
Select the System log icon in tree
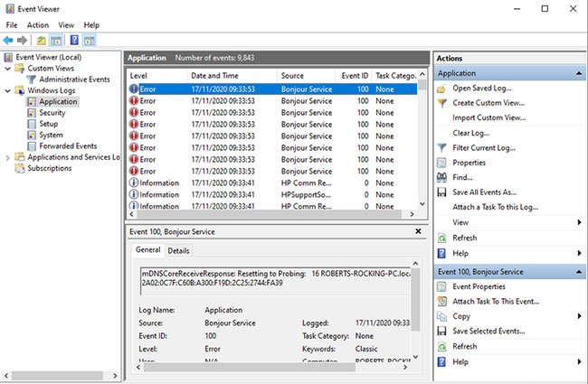click(x=33, y=135)
